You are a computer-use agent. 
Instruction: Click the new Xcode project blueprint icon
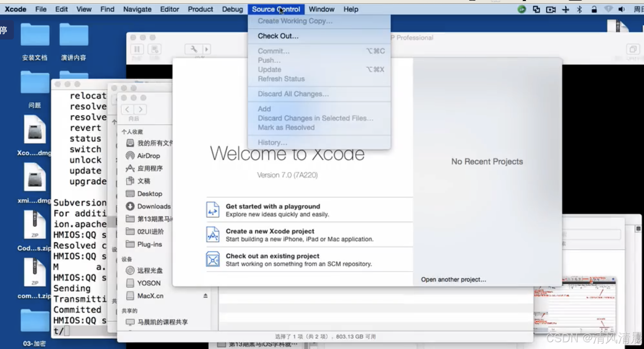(x=213, y=234)
